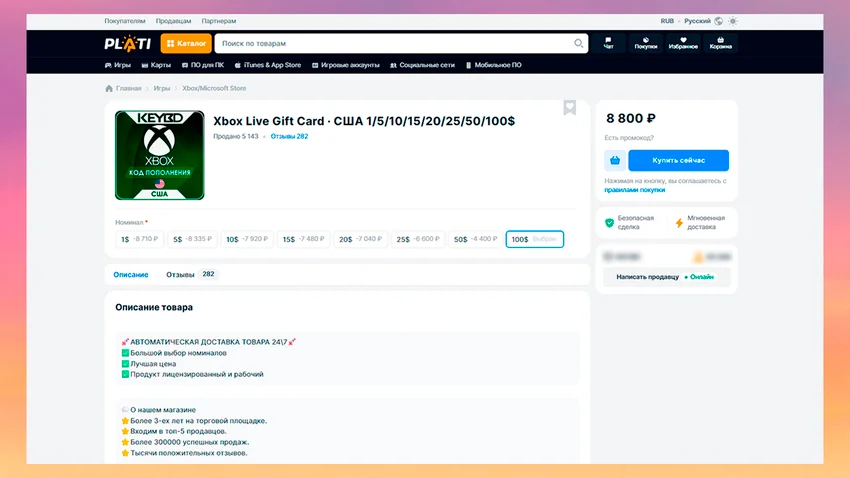Click the magnifier search icon

click(578, 43)
